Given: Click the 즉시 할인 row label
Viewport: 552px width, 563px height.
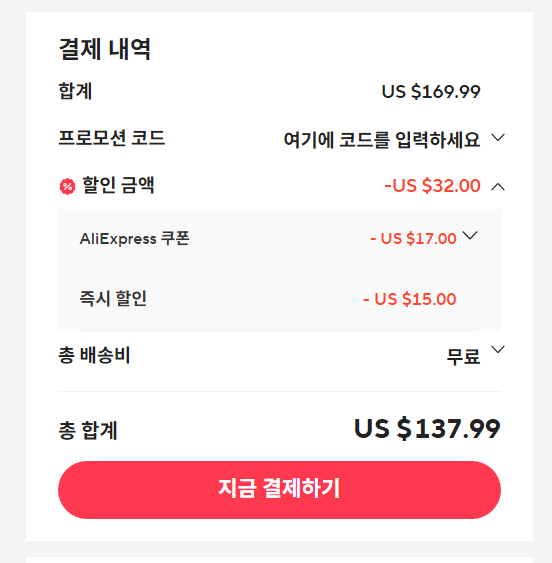Looking at the screenshot, I should click(113, 298).
